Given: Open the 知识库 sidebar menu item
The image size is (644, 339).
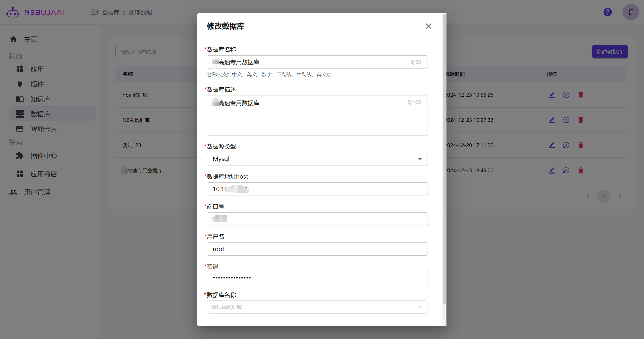Looking at the screenshot, I should coord(40,99).
